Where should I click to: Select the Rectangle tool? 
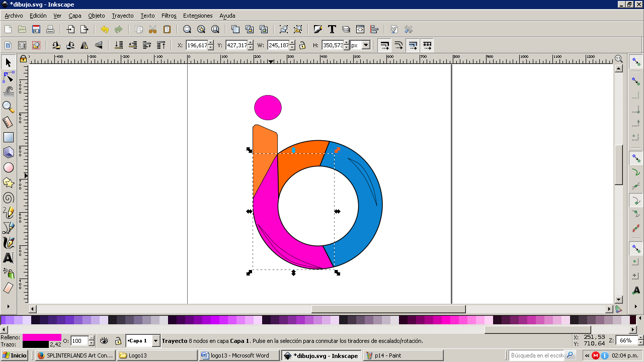pos(8,137)
